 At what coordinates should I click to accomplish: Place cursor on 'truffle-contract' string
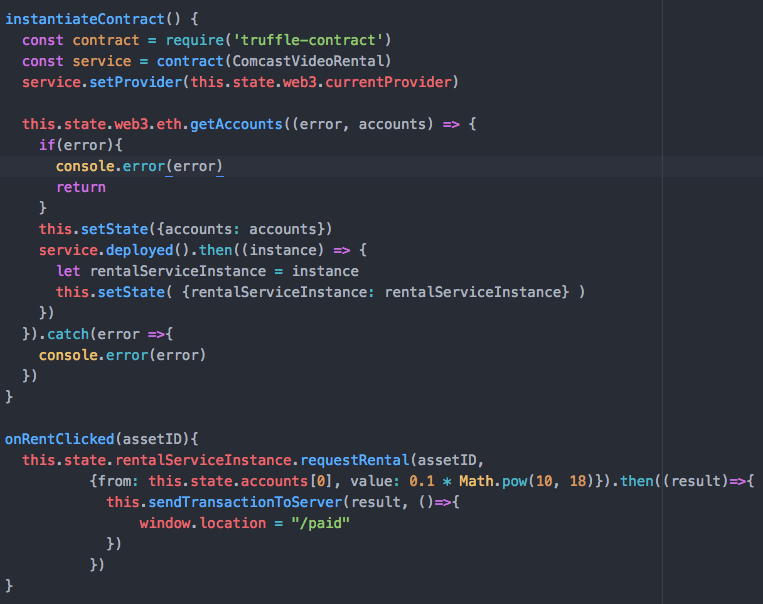[x=322, y=40]
